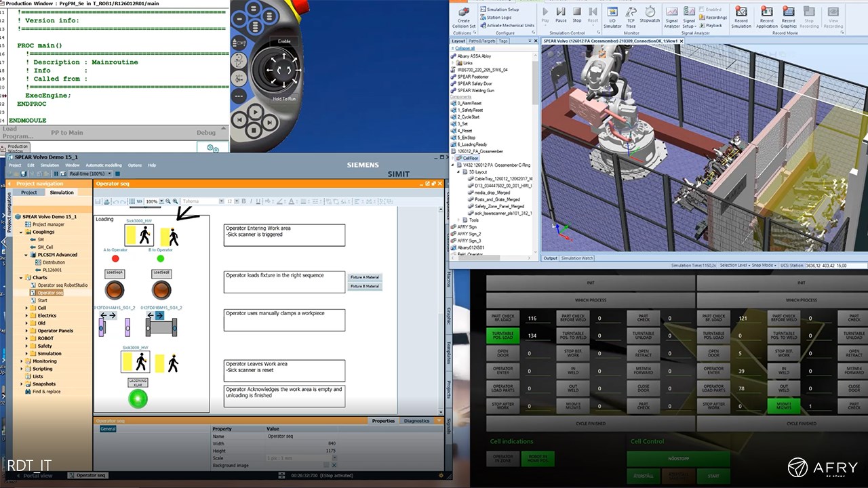Screen dimensions: 868x488
Task: Pause SIMIT simulation via toolbar pause icon
Action: pyautogui.click(x=56, y=174)
